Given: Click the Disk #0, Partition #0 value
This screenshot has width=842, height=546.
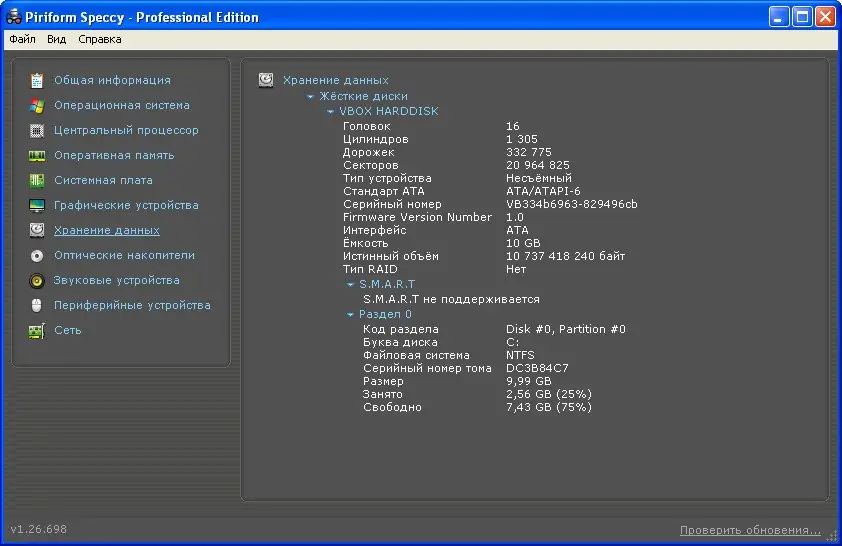Looking at the screenshot, I should (565, 329).
